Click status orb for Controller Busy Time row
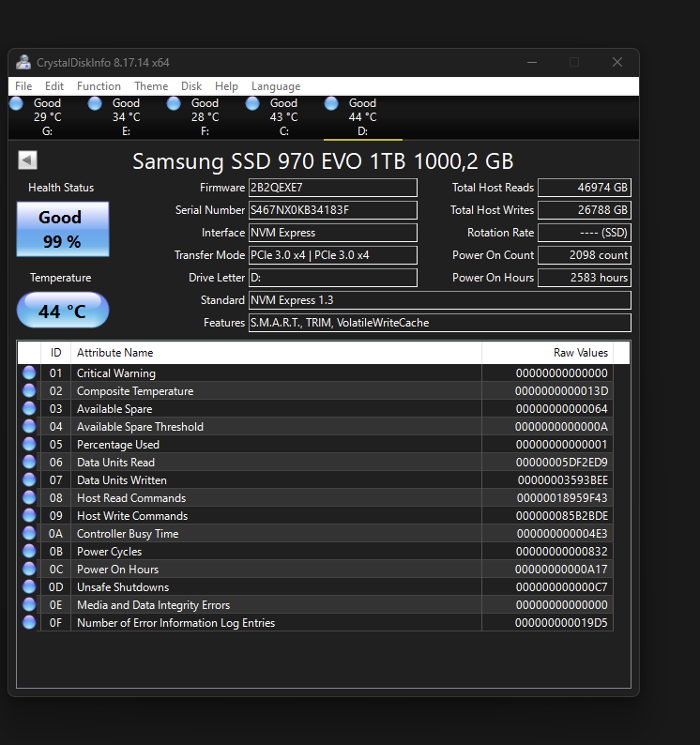This screenshot has width=700, height=745. [x=29, y=533]
